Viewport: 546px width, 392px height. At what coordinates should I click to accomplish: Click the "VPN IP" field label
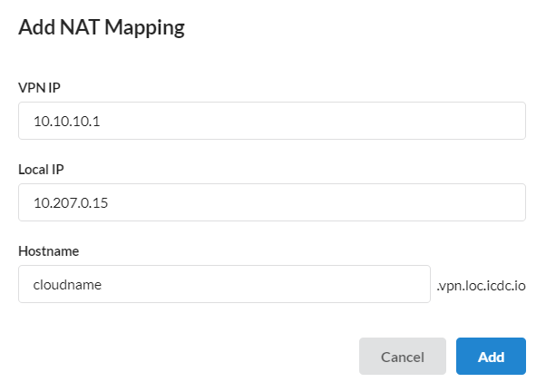tap(39, 87)
